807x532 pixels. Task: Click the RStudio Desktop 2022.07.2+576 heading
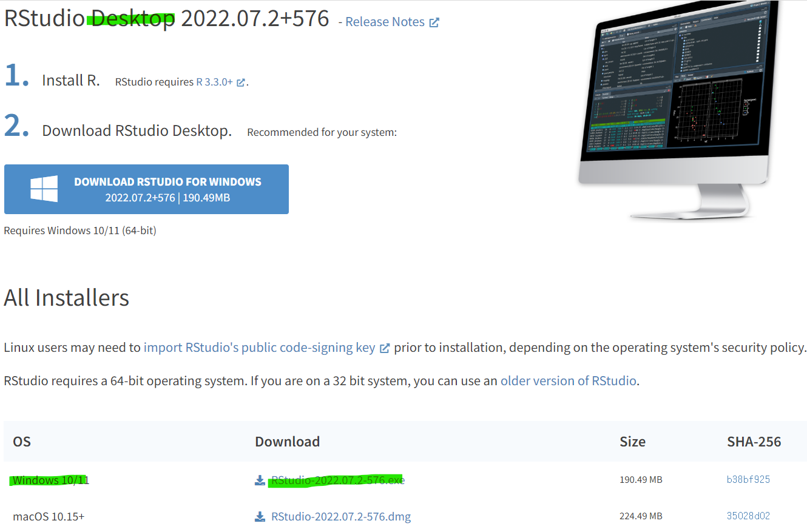[167, 18]
